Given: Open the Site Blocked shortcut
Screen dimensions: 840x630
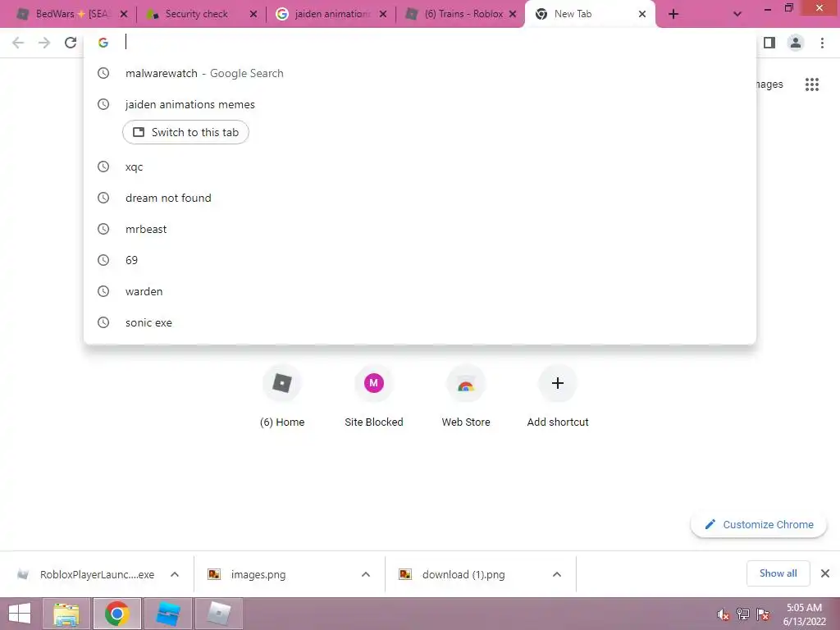Looking at the screenshot, I should coord(373,396).
